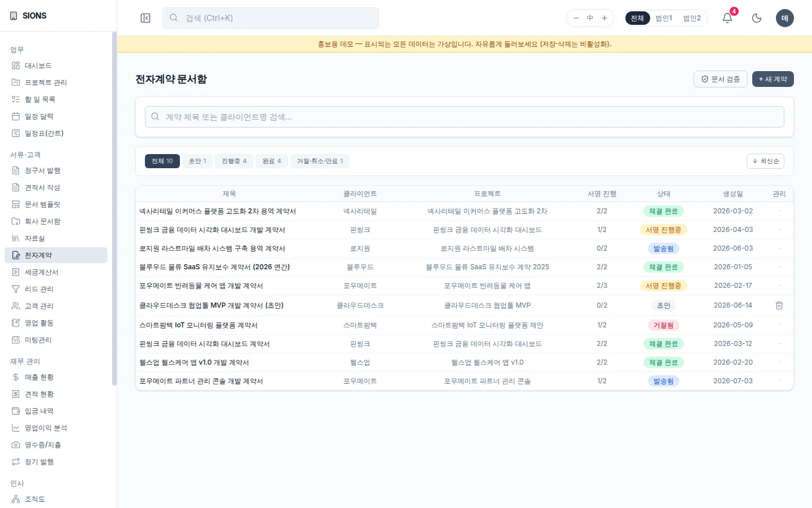Viewport: 812px width, 508px height.
Task: Open 입금 내역 in the sidebar
Action: (x=56, y=411)
